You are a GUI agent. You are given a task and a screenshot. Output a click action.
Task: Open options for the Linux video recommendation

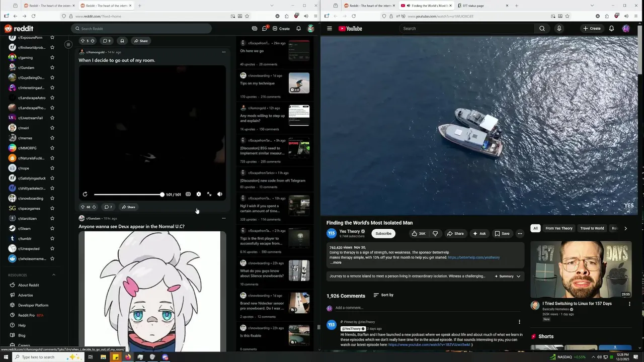[x=629, y=304]
